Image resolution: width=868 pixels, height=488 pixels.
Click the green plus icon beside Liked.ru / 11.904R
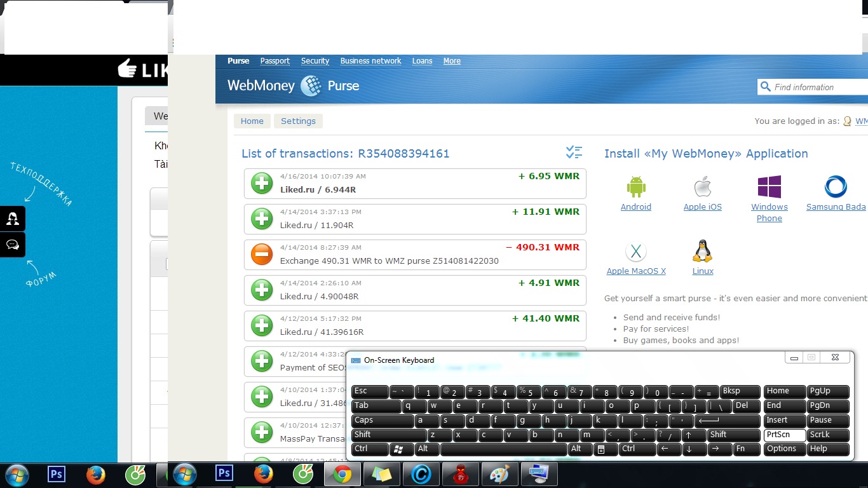262,219
